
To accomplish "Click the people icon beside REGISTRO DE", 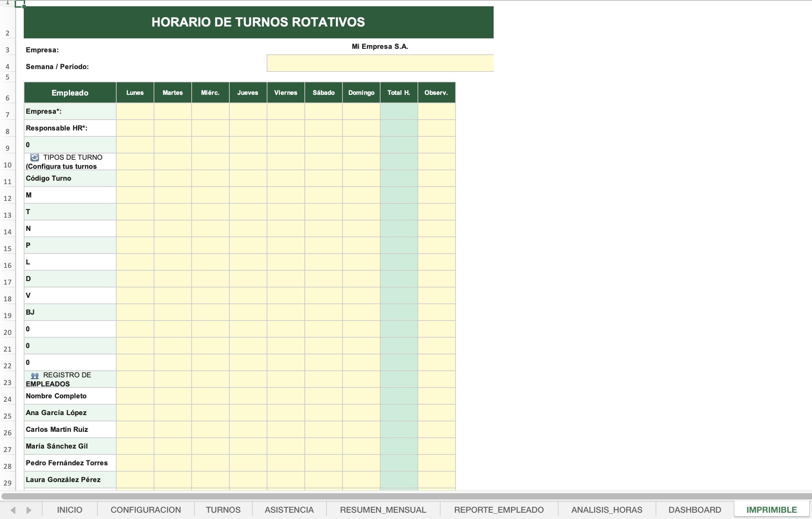I will 35,376.
